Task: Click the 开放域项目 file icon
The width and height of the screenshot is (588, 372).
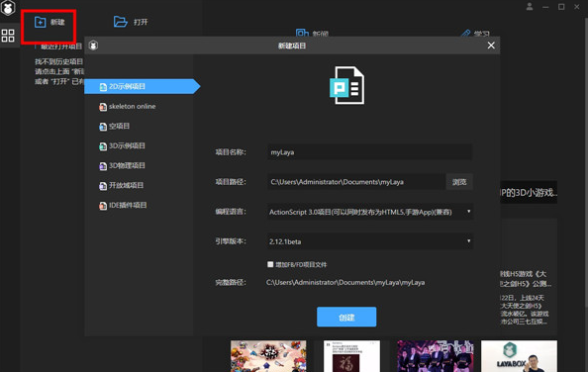Action: pyautogui.click(x=103, y=186)
